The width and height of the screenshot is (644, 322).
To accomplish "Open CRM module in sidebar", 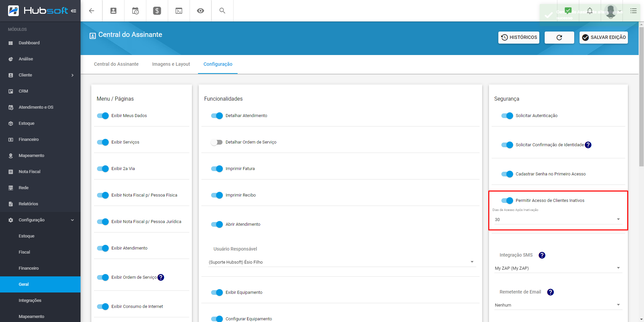I will (40, 91).
